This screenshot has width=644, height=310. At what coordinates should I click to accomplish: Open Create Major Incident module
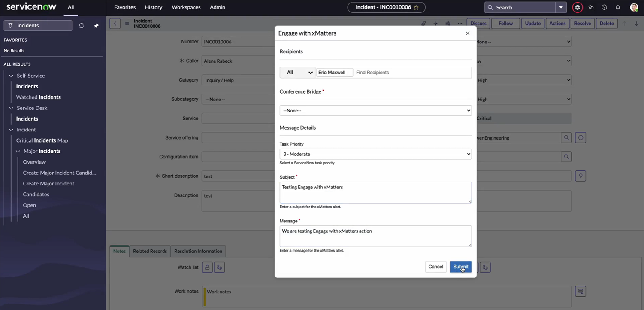point(48,183)
